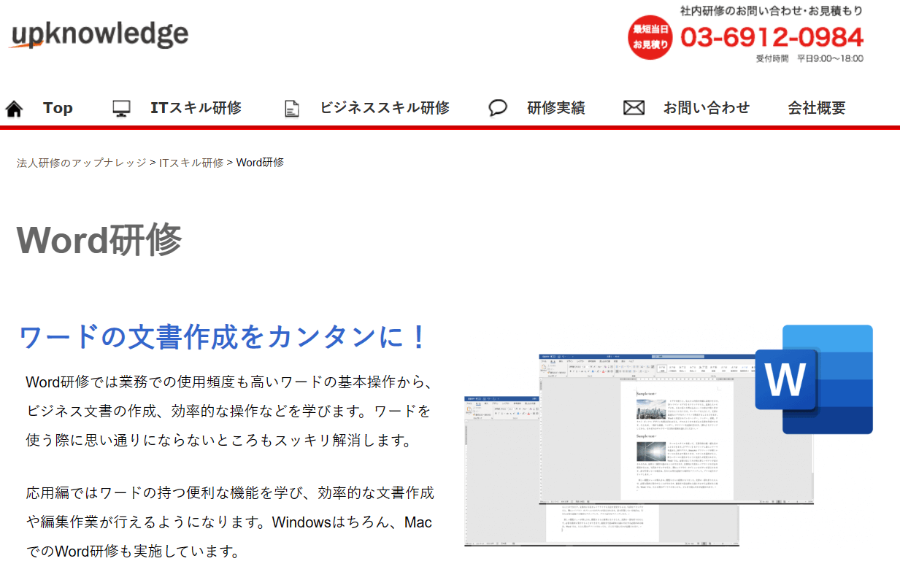
Task: Click the 受付時間 平日9:00～18:00 text
Action: [809, 59]
